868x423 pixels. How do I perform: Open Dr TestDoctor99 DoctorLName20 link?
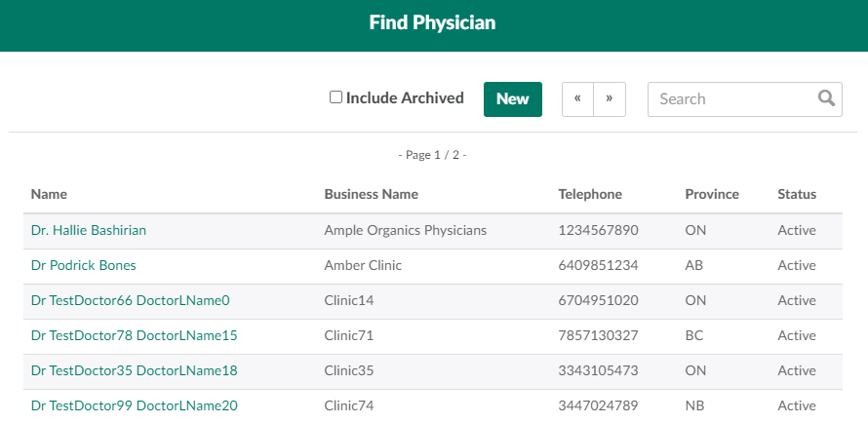tap(134, 405)
